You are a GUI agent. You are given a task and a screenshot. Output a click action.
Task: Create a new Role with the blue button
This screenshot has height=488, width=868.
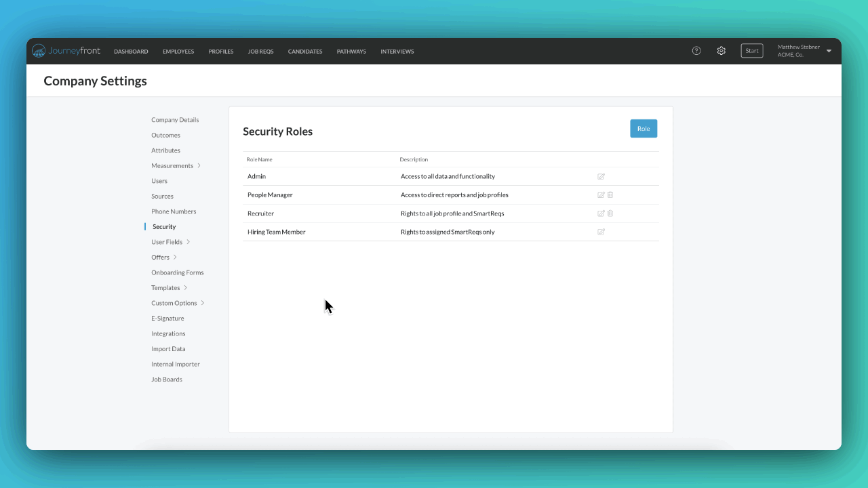click(x=643, y=128)
